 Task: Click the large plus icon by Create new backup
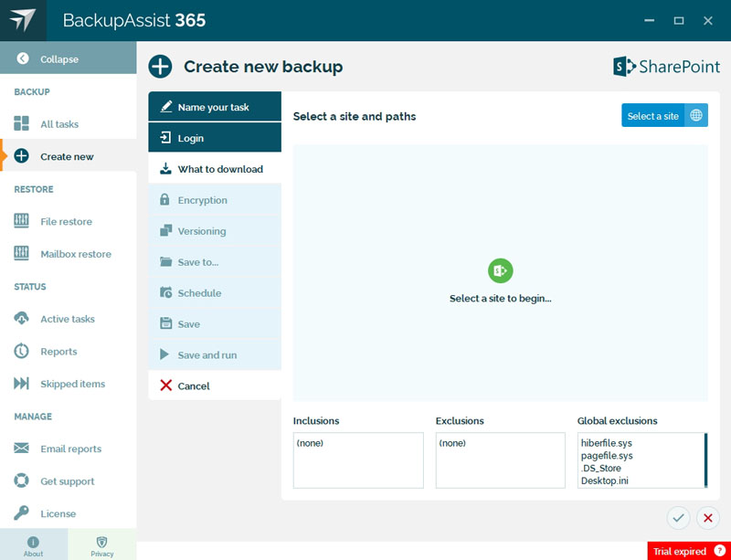[161, 66]
